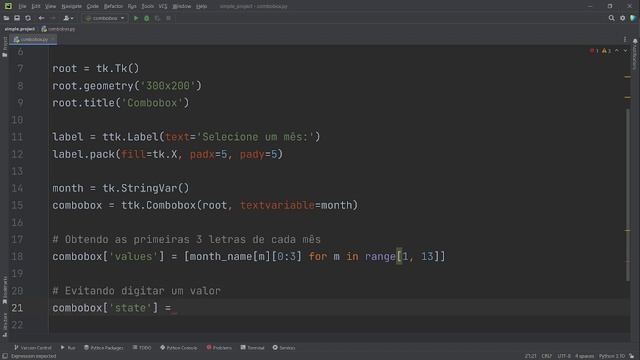Click the PyCharm logo icon in title bar

[8, 6]
